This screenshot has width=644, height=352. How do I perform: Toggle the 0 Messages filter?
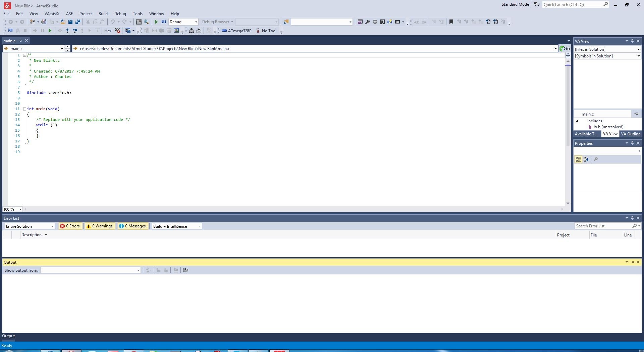(132, 226)
